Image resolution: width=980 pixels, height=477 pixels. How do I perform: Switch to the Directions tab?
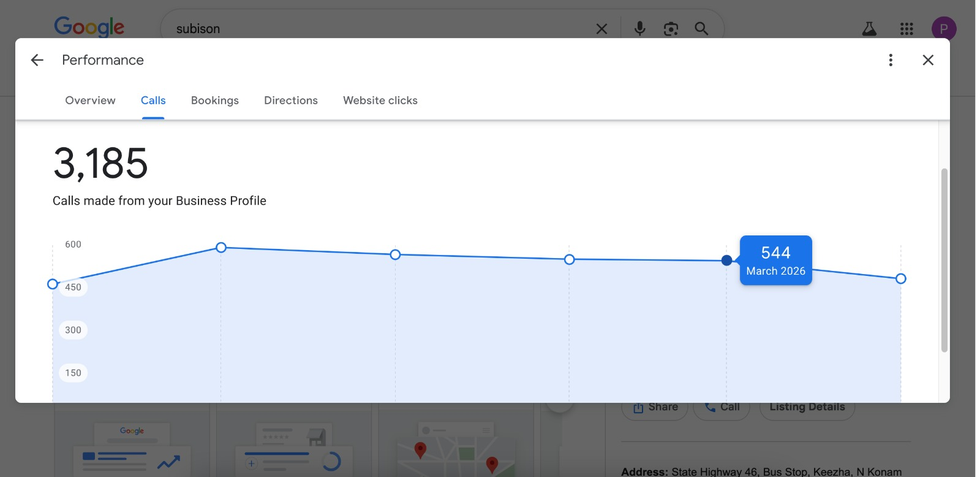[291, 101]
